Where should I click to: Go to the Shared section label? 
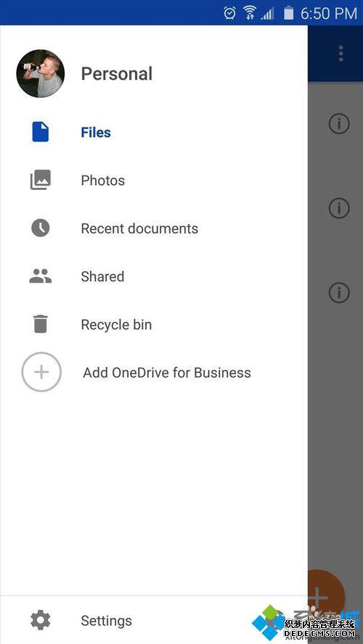pos(102,277)
